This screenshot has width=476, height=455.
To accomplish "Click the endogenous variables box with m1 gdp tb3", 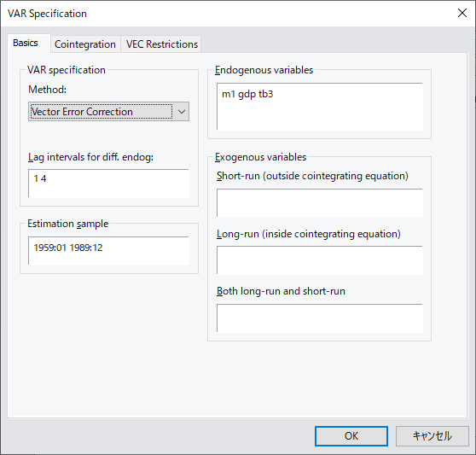I will 320,107.
